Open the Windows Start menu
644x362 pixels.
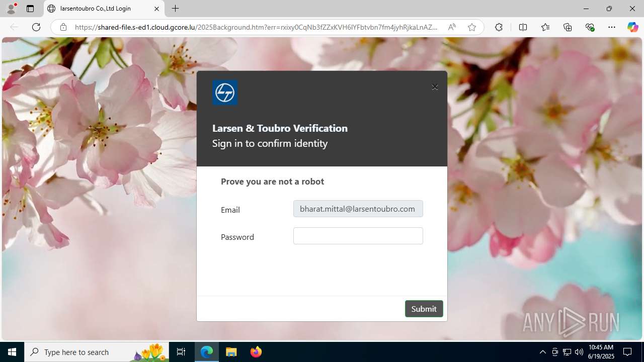coord(12,352)
